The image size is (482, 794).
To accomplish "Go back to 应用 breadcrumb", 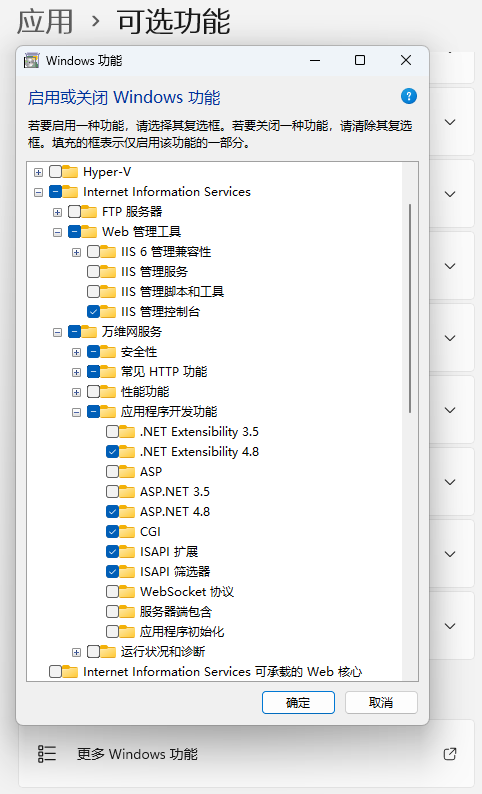I will (x=46, y=22).
